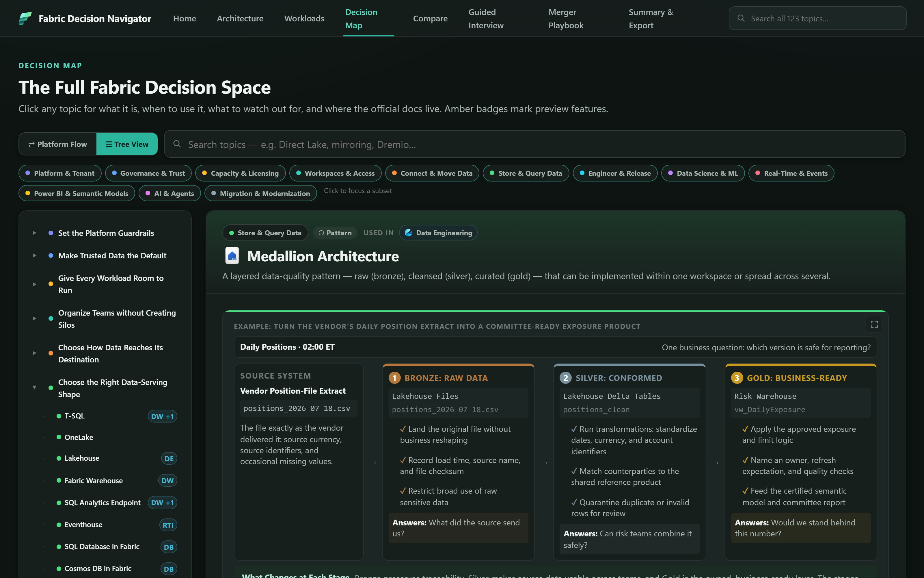The width and height of the screenshot is (924, 578).
Task: Click the Bronze: Raw Data stage card heading
Action: pos(446,378)
